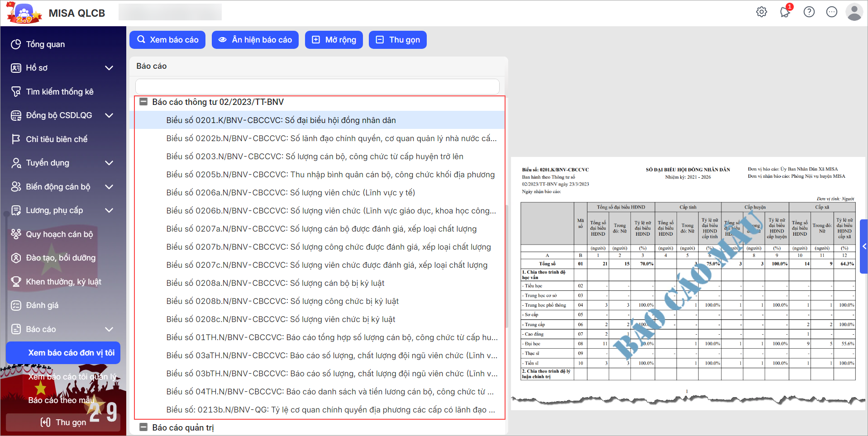Select report Biểu số 0208a.N/BNV-CBCCVC

tap(275, 283)
